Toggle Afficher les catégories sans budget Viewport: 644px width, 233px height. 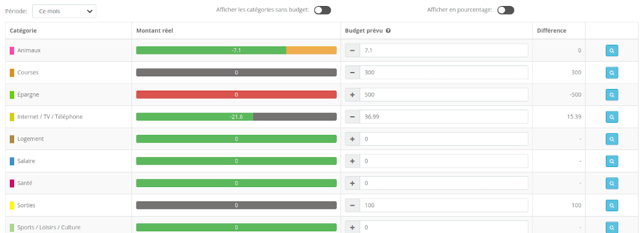323,10
